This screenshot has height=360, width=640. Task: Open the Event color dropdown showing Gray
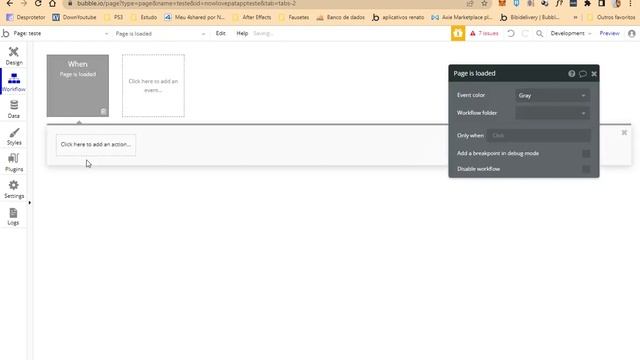pos(552,96)
